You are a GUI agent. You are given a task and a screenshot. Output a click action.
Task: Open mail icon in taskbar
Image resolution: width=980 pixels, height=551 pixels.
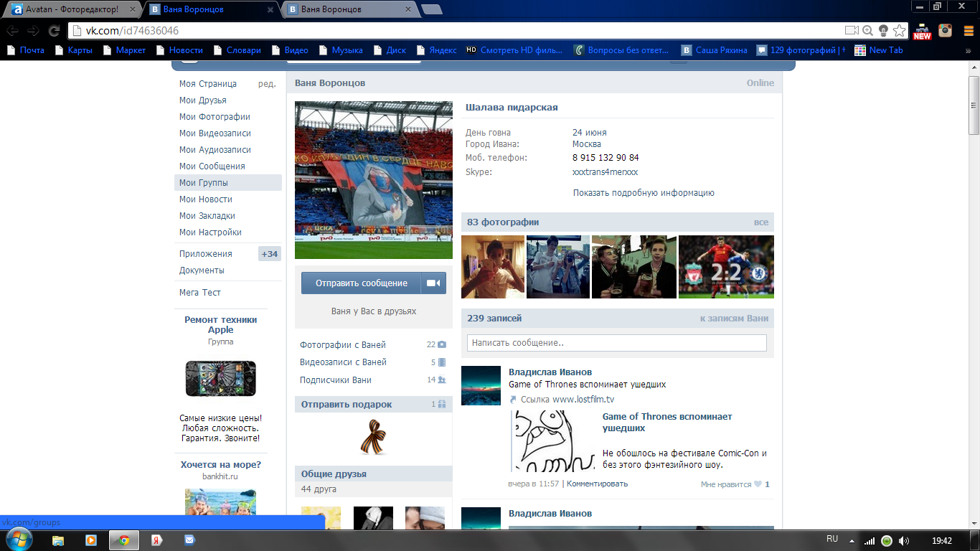point(189,540)
